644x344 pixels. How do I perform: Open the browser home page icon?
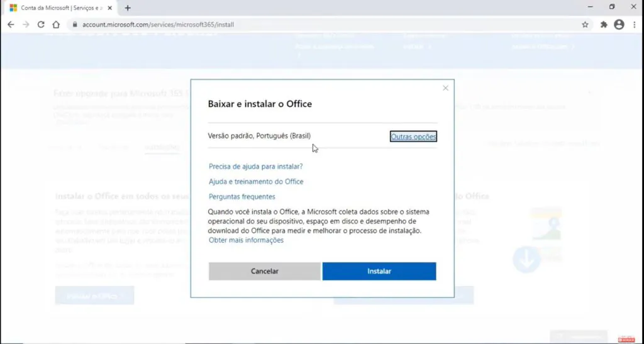[56, 25]
